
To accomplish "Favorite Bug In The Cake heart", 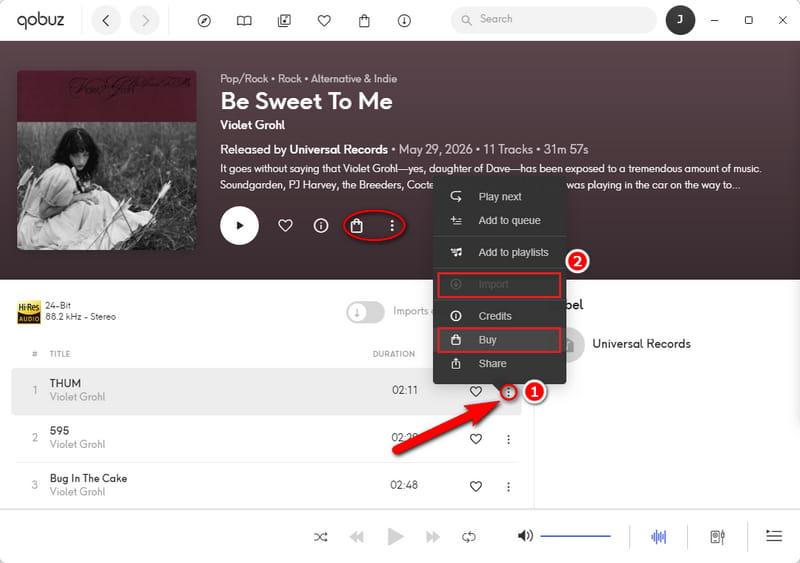I will pyautogui.click(x=476, y=486).
